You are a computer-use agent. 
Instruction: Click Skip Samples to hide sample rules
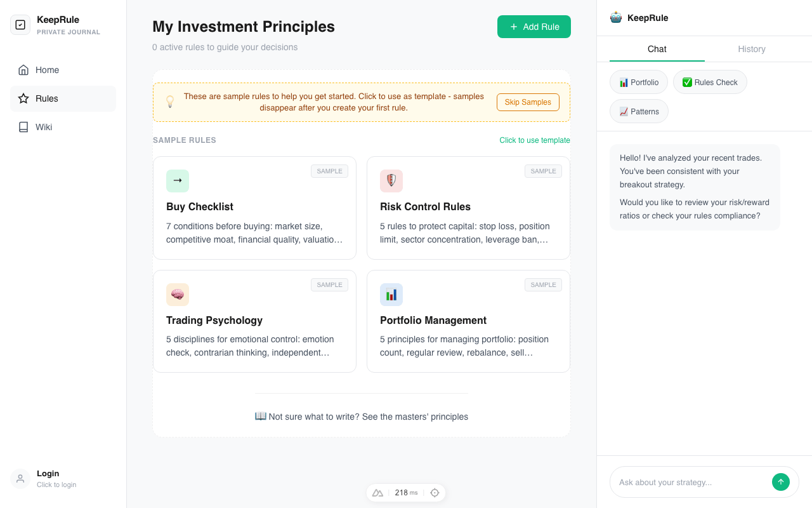(528, 102)
